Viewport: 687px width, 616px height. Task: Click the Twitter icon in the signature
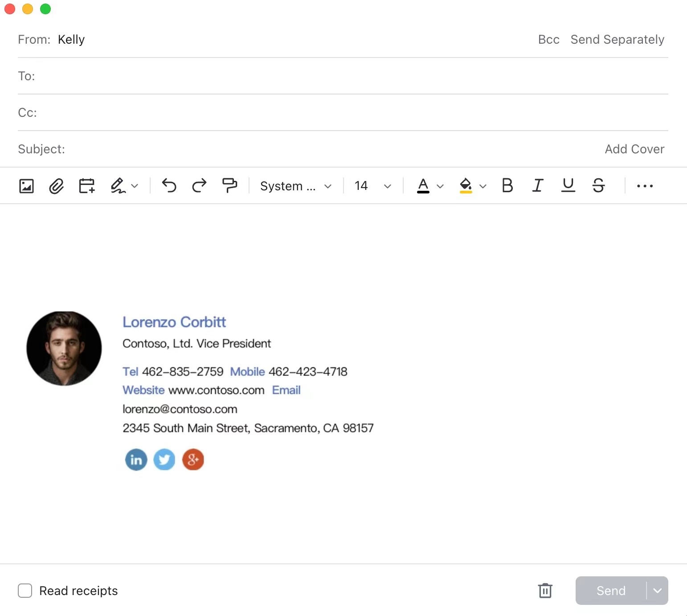[164, 460]
